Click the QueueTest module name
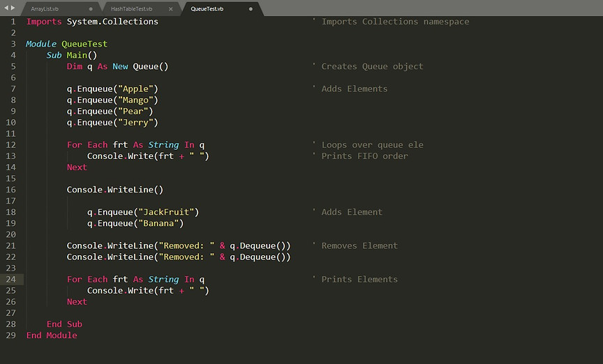The width and height of the screenshot is (603, 364). click(x=84, y=44)
